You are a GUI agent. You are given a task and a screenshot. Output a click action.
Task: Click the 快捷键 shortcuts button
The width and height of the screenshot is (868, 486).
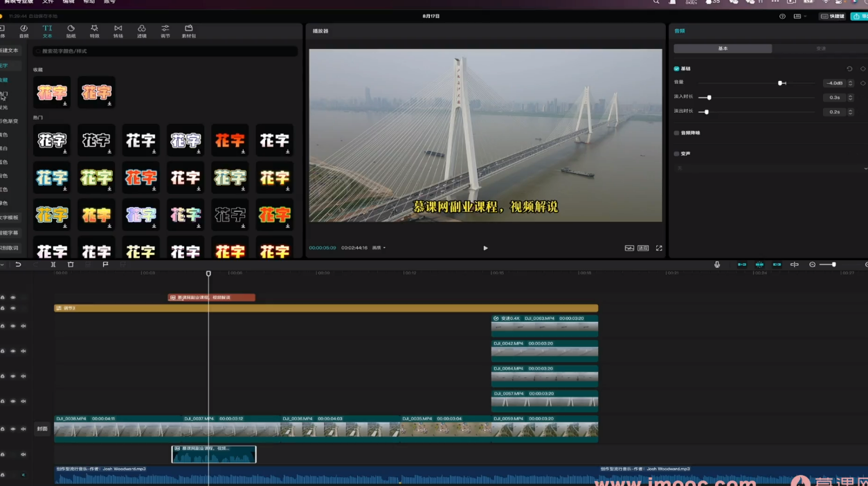[x=833, y=16]
